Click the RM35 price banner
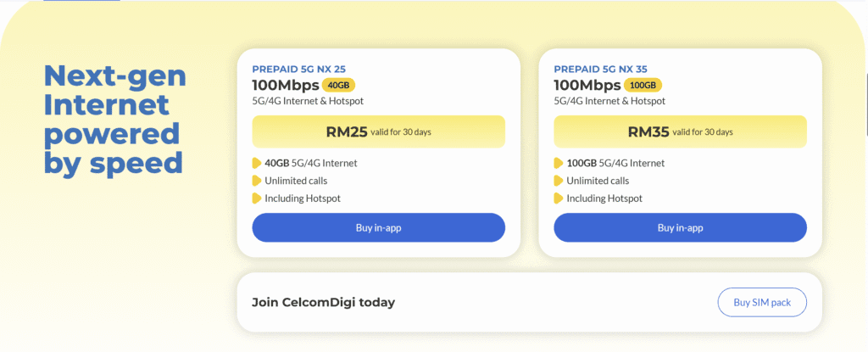 (680, 131)
